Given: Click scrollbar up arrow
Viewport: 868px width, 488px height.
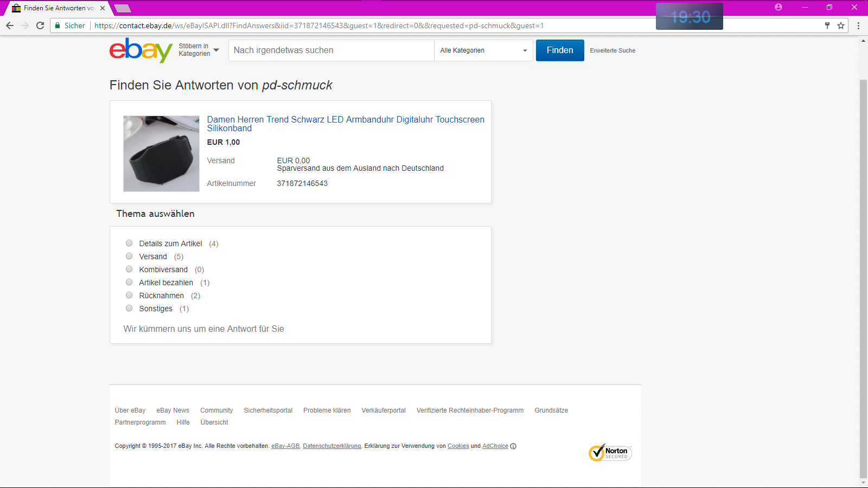Looking at the screenshot, I should pos(863,41).
